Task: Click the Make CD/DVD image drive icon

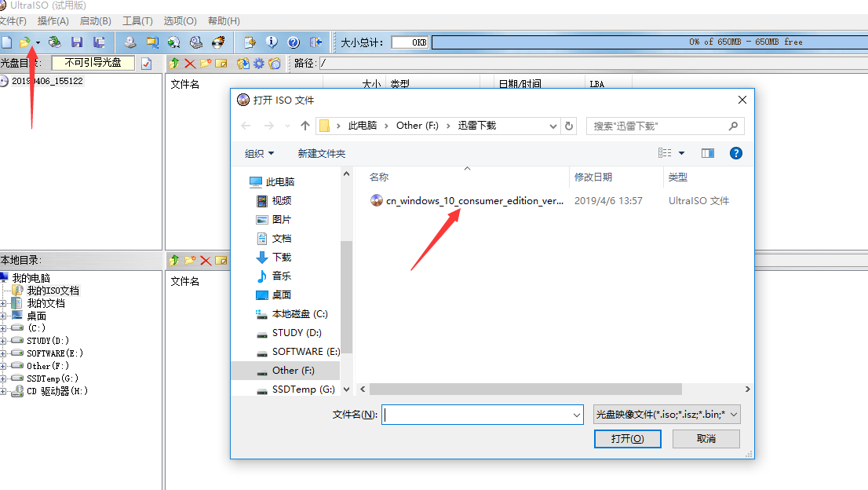Action: pos(130,42)
